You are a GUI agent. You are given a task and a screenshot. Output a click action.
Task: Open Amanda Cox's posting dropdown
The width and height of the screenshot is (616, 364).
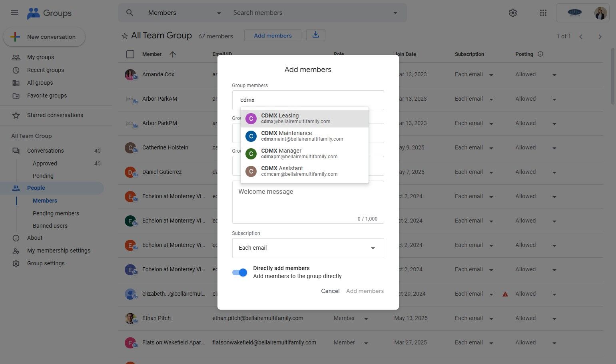554,75
